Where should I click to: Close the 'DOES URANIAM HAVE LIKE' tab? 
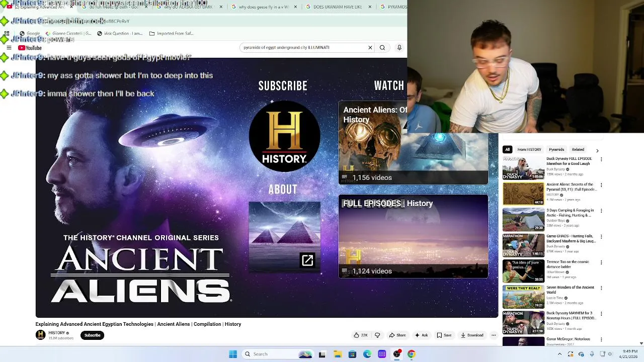pyautogui.click(x=370, y=7)
